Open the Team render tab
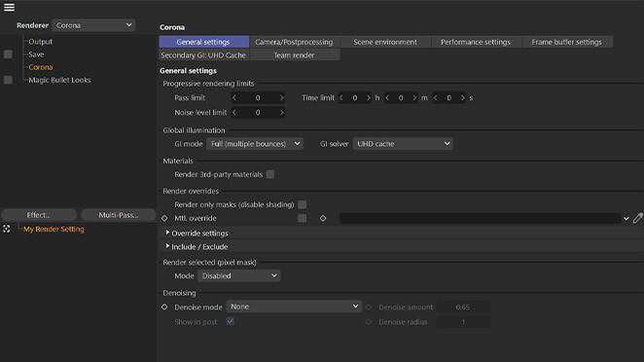The height and width of the screenshot is (362, 644). (x=295, y=55)
